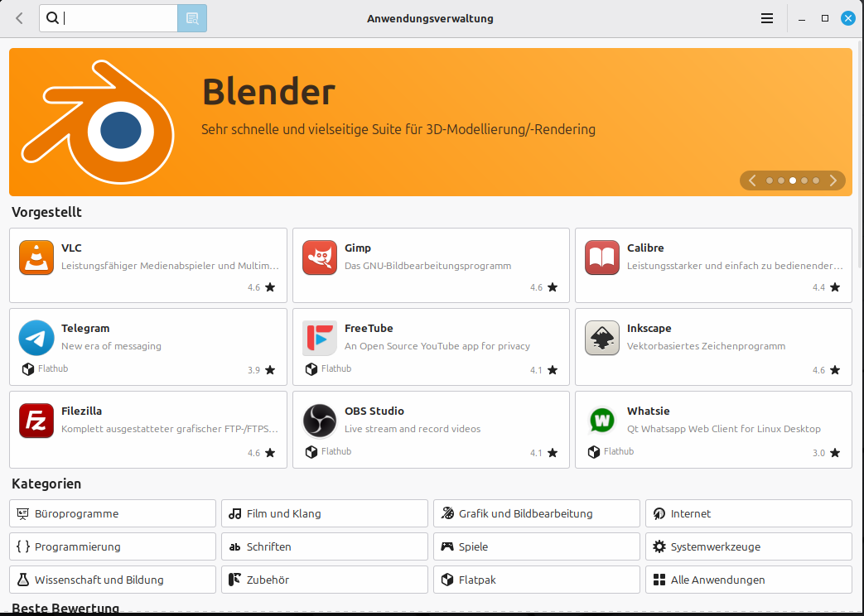Click the Gimp application icon
Screen dimensions: 864x616
click(x=320, y=257)
